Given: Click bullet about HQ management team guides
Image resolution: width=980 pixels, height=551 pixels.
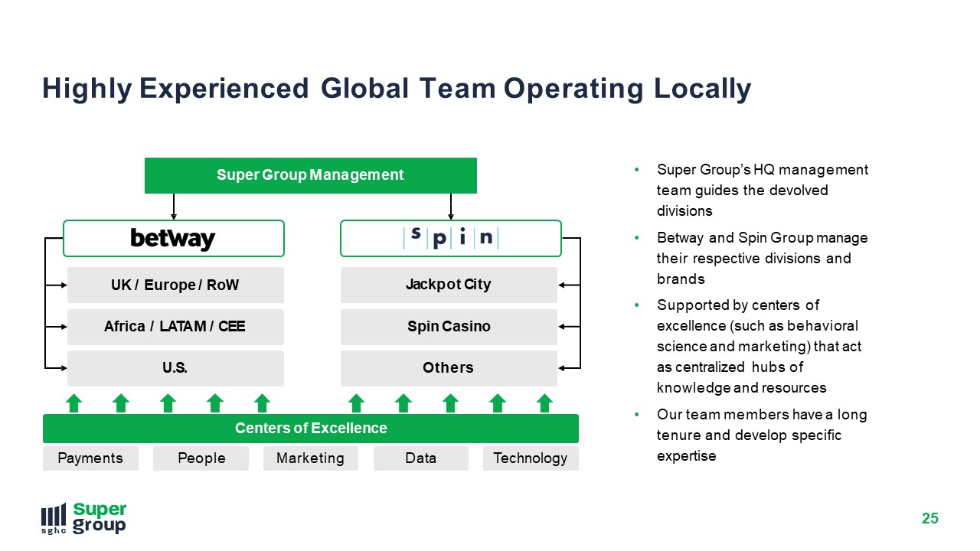Looking at the screenshot, I should (762, 191).
